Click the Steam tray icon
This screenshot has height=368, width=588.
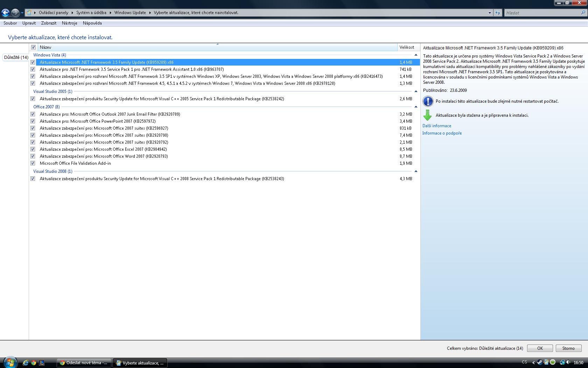(x=540, y=362)
